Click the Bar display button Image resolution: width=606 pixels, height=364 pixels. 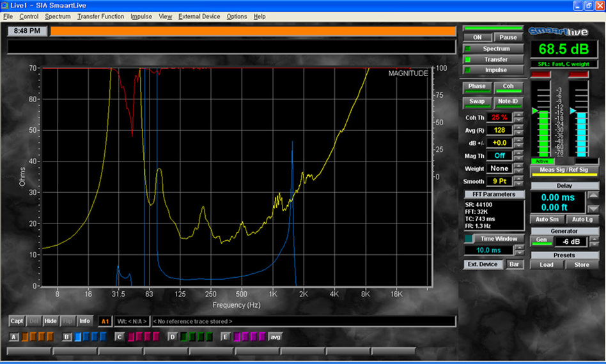515,264
